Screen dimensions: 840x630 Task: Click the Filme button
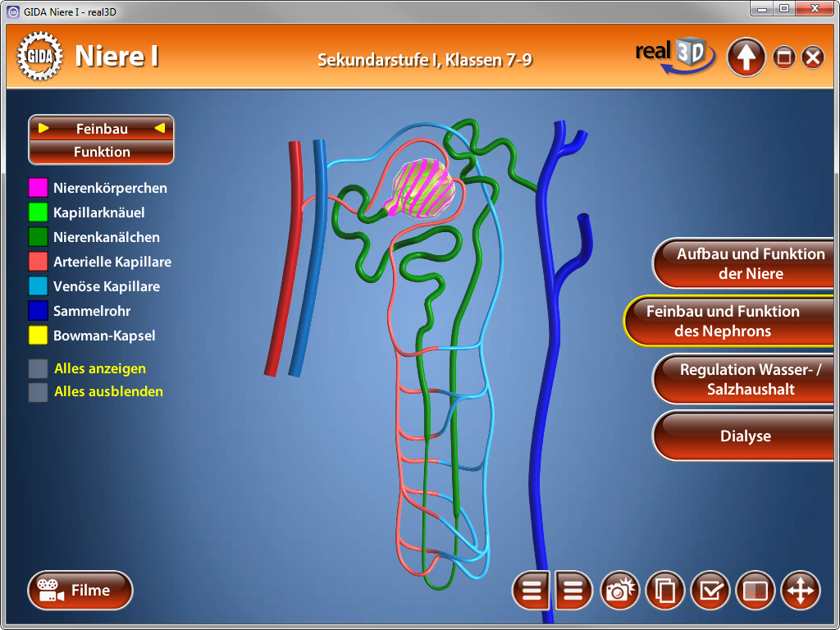tap(80, 590)
